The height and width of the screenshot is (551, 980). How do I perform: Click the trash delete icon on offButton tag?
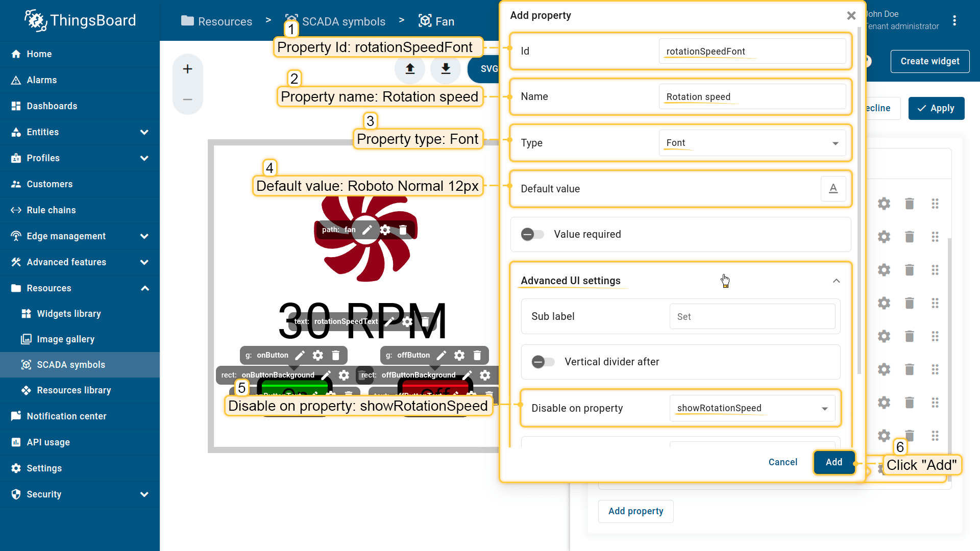coord(477,355)
